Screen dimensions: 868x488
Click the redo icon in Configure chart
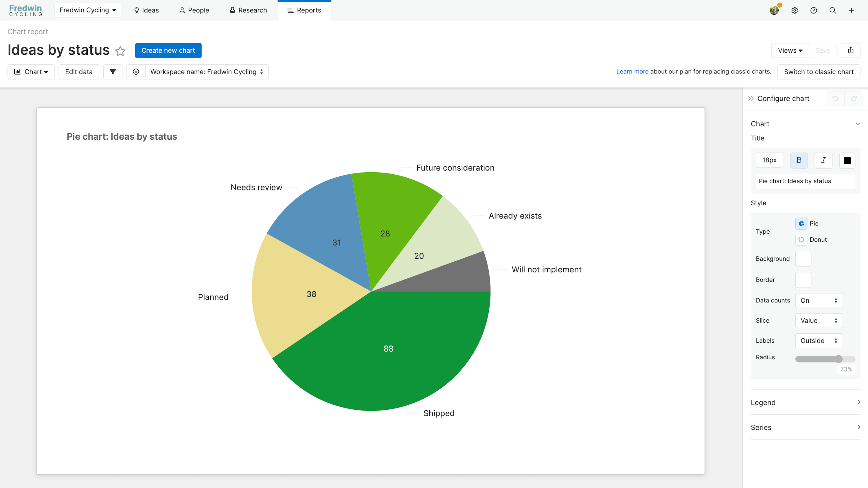pos(854,98)
